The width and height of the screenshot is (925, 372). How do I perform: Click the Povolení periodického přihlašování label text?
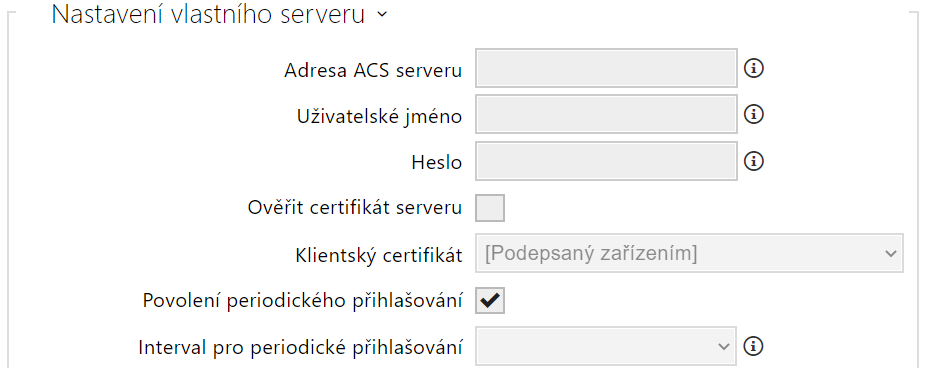tap(303, 301)
